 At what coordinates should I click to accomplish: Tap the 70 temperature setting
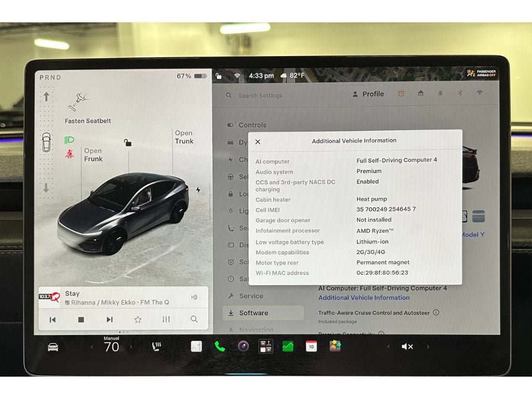tap(111, 347)
